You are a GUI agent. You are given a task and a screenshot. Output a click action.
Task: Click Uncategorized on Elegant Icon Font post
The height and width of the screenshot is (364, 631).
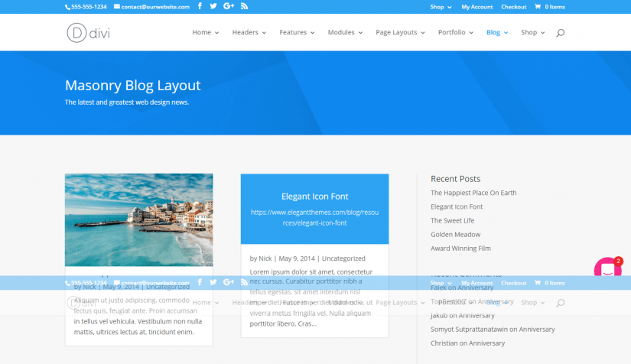(x=343, y=258)
